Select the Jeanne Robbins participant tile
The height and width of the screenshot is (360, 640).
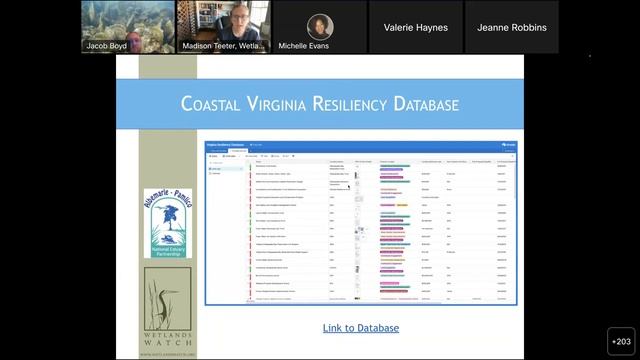[x=512, y=27]
